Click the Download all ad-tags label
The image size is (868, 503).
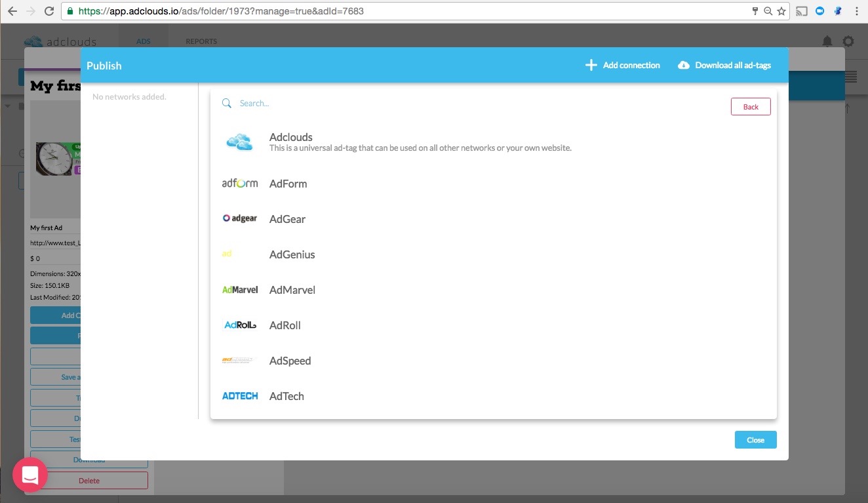pos(733,65)
